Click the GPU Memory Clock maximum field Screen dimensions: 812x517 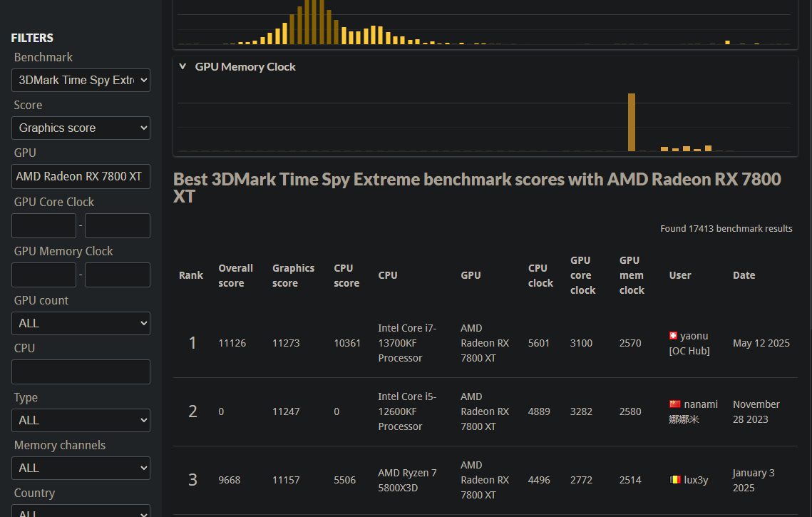click(117, 275)
